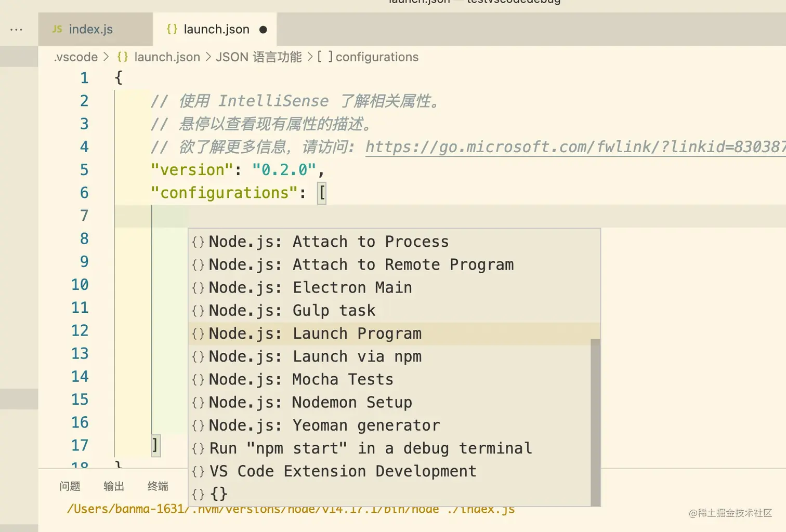Screen dimensions: 786x532
Task: Click the JS icon on index.js tab
Action: [x=57, y=29]
